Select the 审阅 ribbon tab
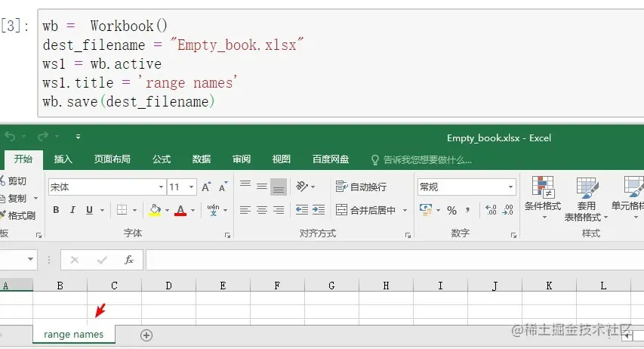 [241, 159]
